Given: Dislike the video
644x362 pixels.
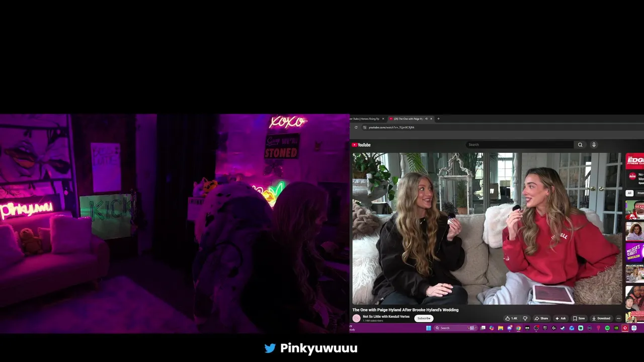Looking at the screenshot, I should coord(525,318).
